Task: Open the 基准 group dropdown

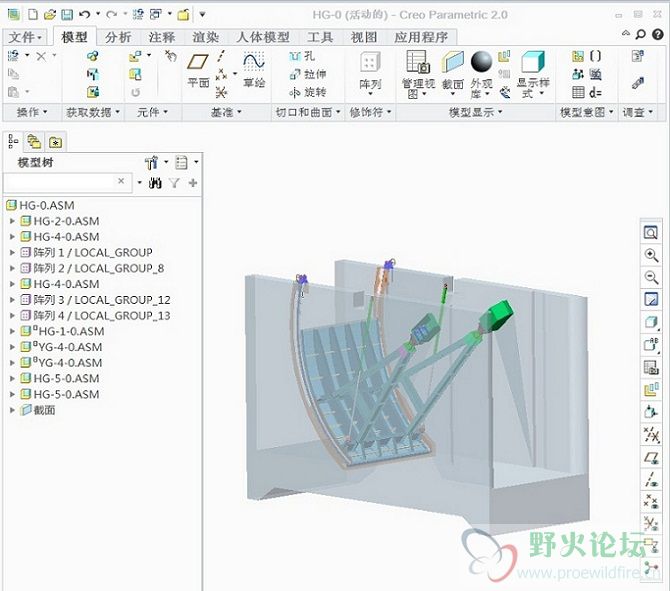Action: point(226,112)
